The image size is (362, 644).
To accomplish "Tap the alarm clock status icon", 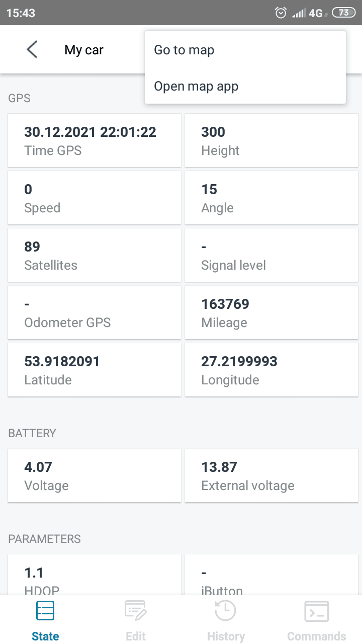I will (x=281, y=13).
